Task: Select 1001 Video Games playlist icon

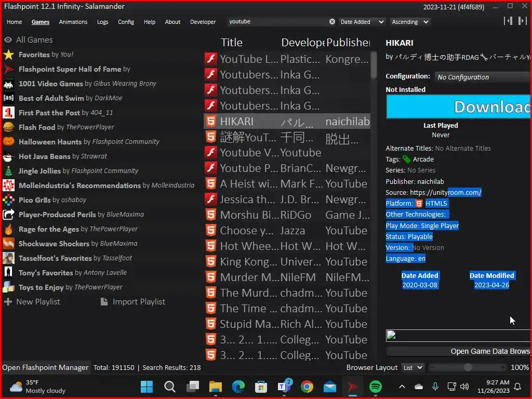Action: (x=8, y=84)
